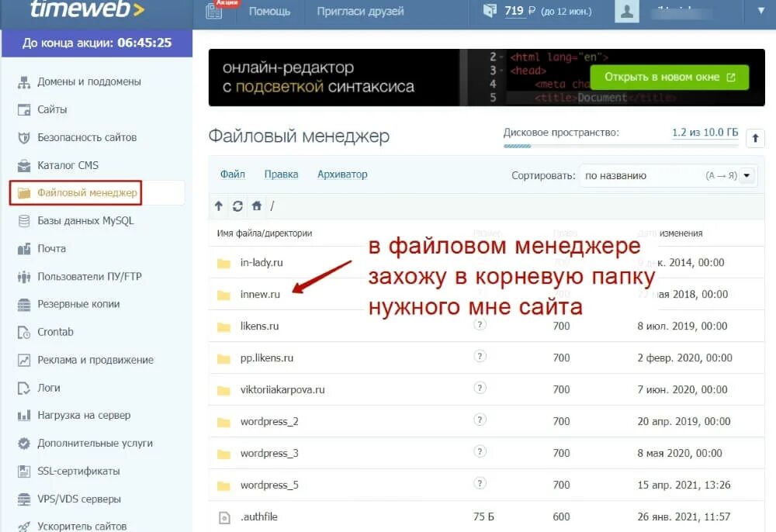The height and width of the screenshot is (532, 776).
Task: Click the question mark in wordpress_2 row
Action: point(480,420)
